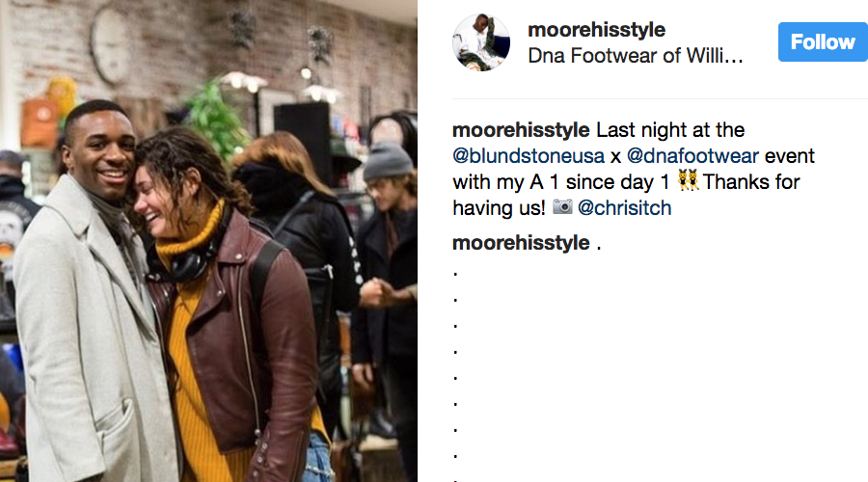Screen dimensions: 868x482
Task: Click the 'Last night at the' caption text
Action: (x=670, y=130)
